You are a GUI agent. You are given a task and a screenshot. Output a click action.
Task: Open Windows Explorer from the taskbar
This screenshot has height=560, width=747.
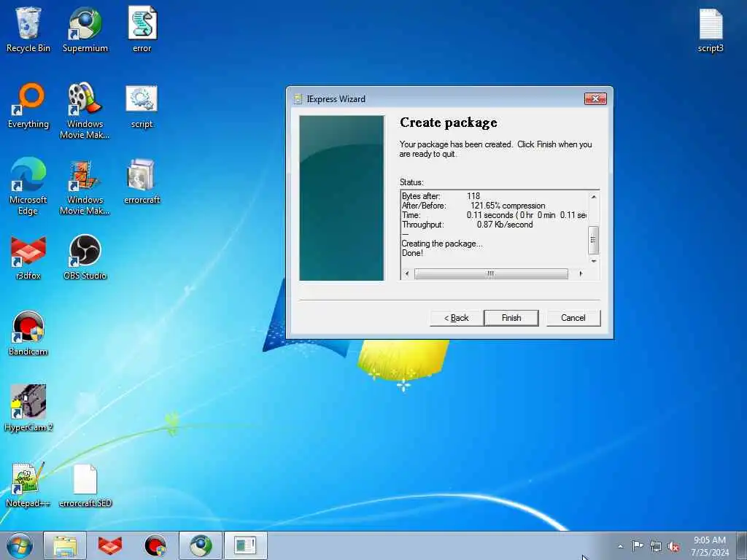click(x=65, y=545)
